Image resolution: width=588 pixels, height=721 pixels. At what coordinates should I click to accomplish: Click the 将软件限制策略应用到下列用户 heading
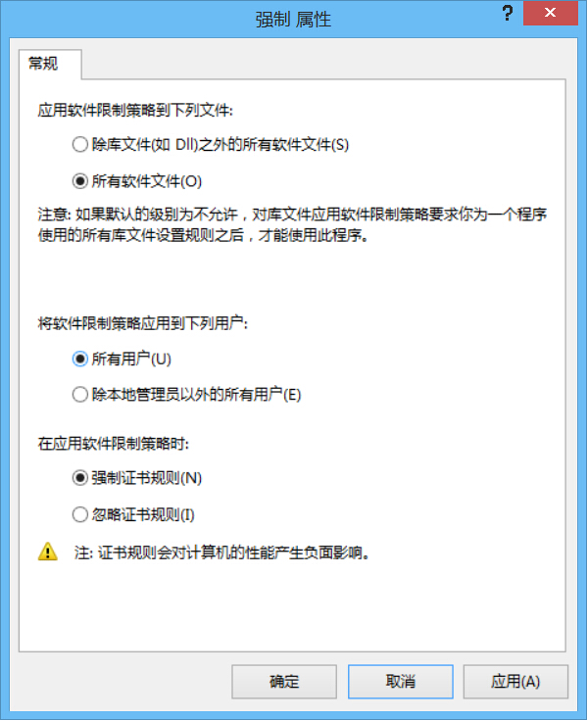coord(143,323)
